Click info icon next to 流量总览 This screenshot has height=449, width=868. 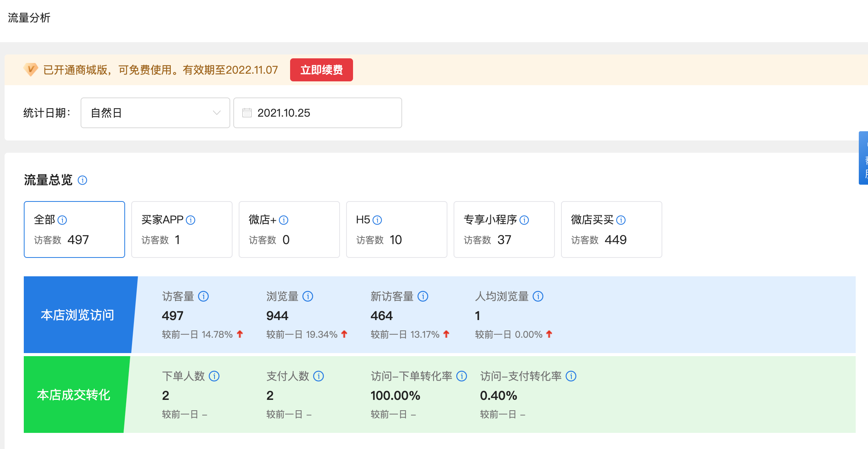(x=83, y=180)
